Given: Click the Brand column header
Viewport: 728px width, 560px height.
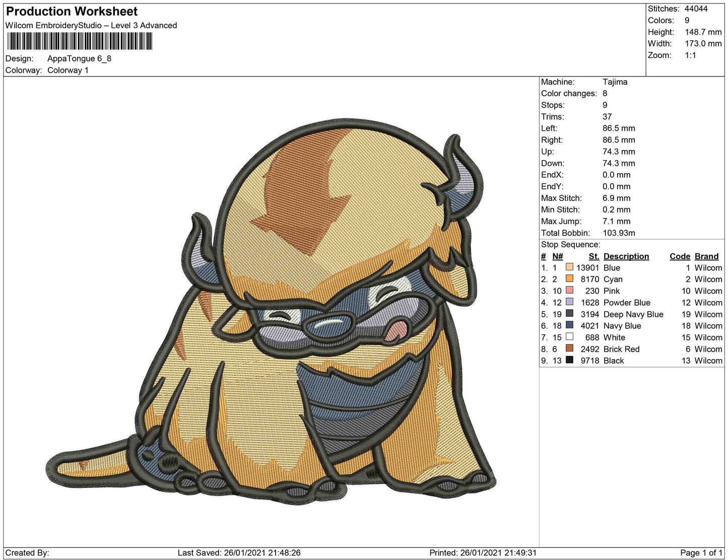Looking at the screenshot, I should (x=706, y=256).
